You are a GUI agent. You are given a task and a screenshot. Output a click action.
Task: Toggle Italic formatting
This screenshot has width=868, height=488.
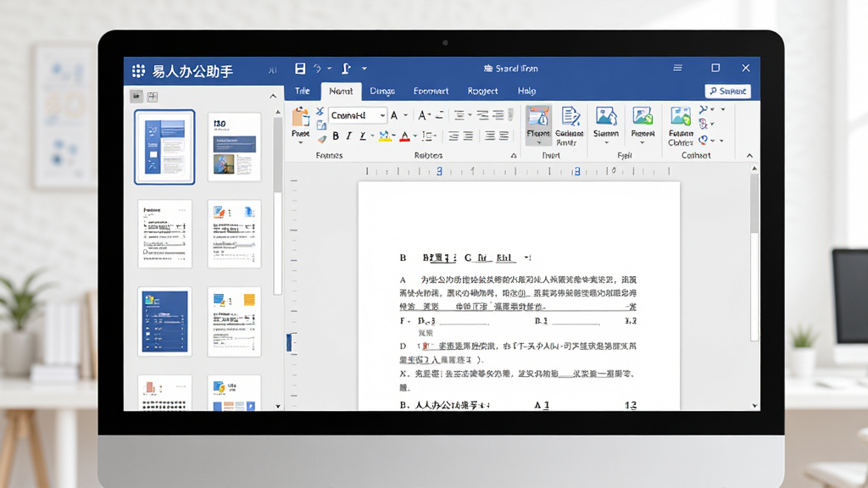pos(348,136)
